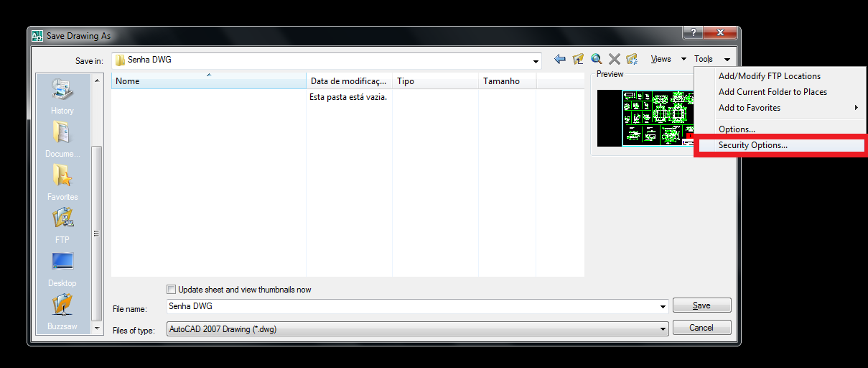This screenshot has height=368, width=868.
Task: Expand the File name history dropdown arrow
Action: tap(663, 307)
